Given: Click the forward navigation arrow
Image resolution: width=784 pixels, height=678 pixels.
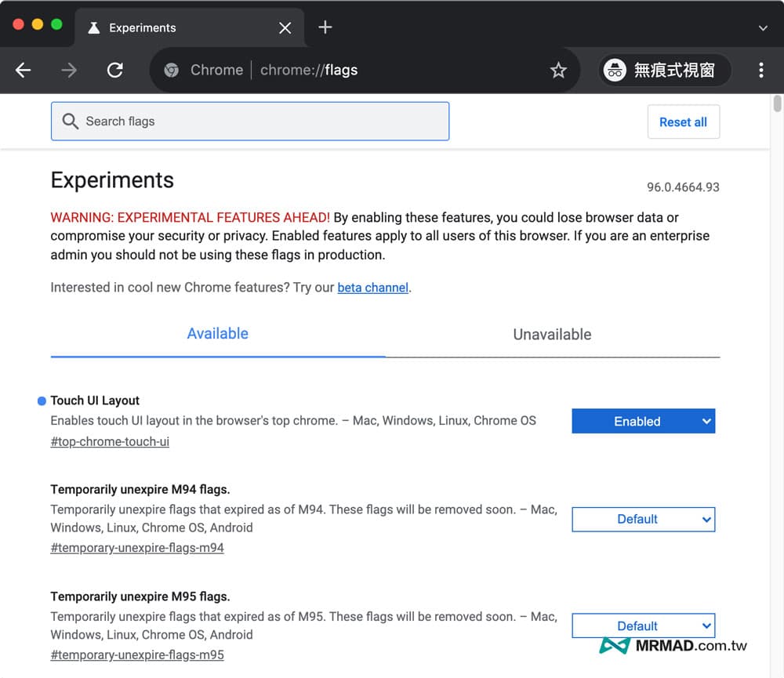Looking at the screenshot, I should 69,70.
